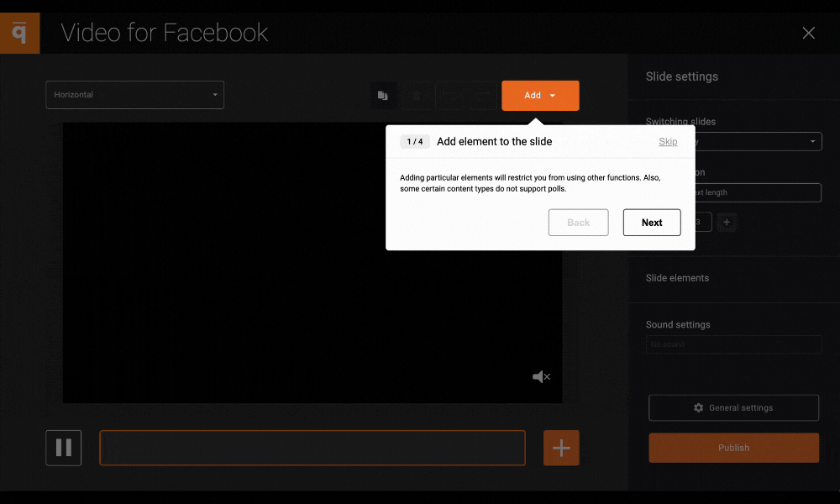Dismiss the tutorial via the Skip link

tap(668, 142)
